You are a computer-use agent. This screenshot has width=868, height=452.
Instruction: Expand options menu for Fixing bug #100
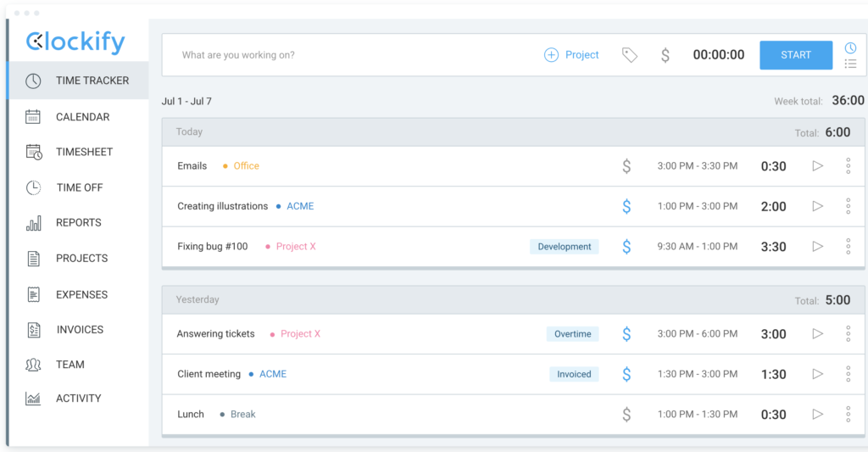point(848,247)
